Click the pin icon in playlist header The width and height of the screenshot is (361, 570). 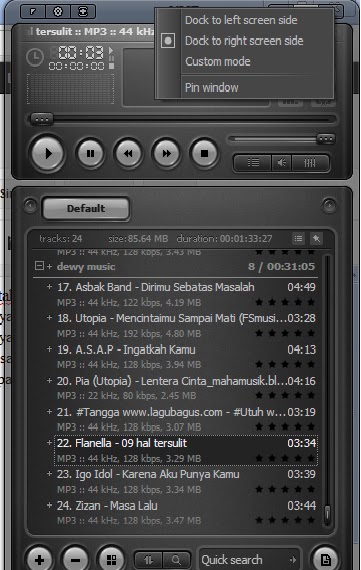coord(316,238)
